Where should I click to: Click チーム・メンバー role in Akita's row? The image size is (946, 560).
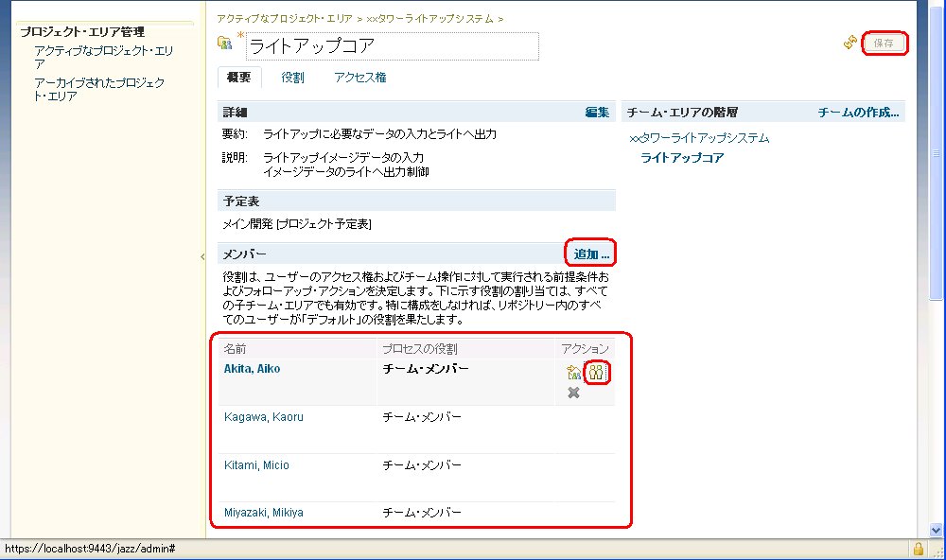point(426,369)
